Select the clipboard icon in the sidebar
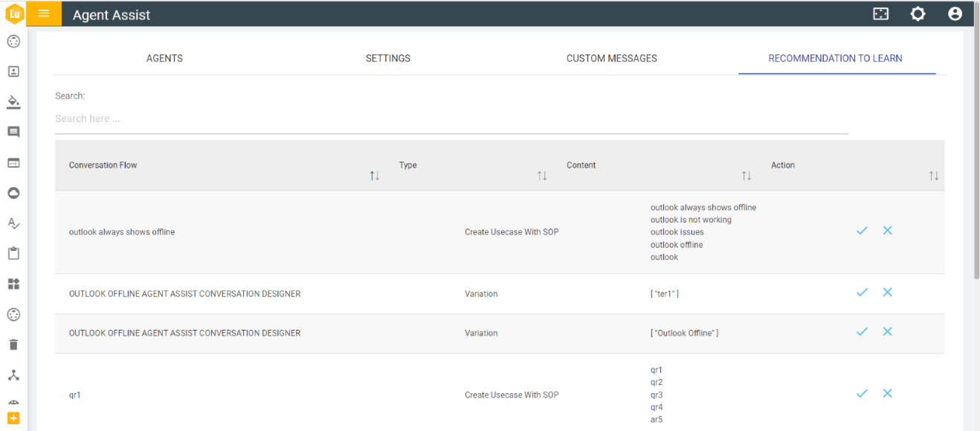 click(13, 253)
